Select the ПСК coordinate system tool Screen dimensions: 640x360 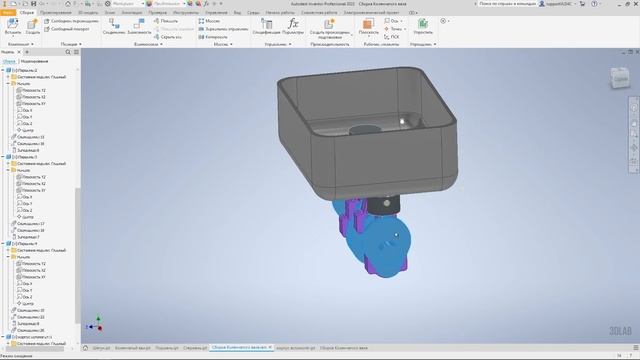[392, 37]
